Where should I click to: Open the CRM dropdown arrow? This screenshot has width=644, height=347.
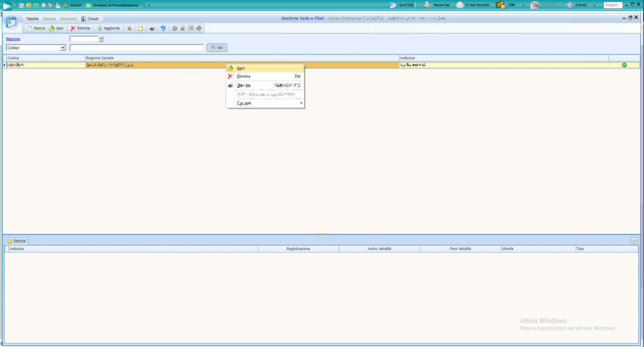coord(523,5)
